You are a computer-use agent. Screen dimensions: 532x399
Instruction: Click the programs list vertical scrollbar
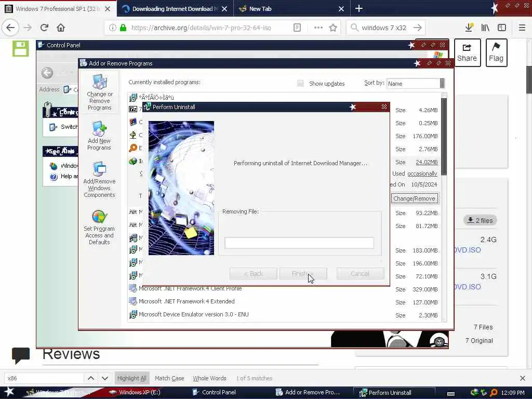point(444,136)
